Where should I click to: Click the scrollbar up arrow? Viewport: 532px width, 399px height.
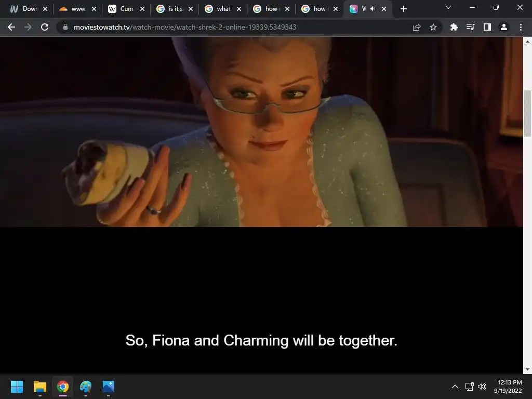(x=527, y=42)
